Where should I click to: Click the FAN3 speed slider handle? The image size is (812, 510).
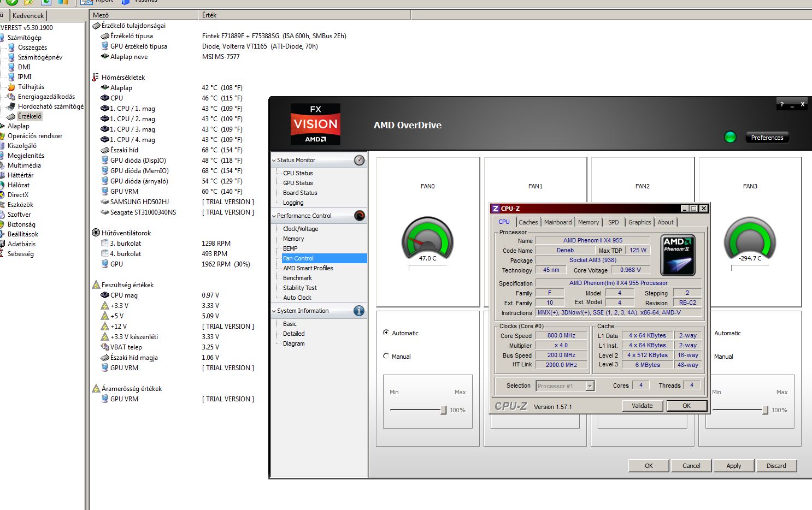(765, 410)
